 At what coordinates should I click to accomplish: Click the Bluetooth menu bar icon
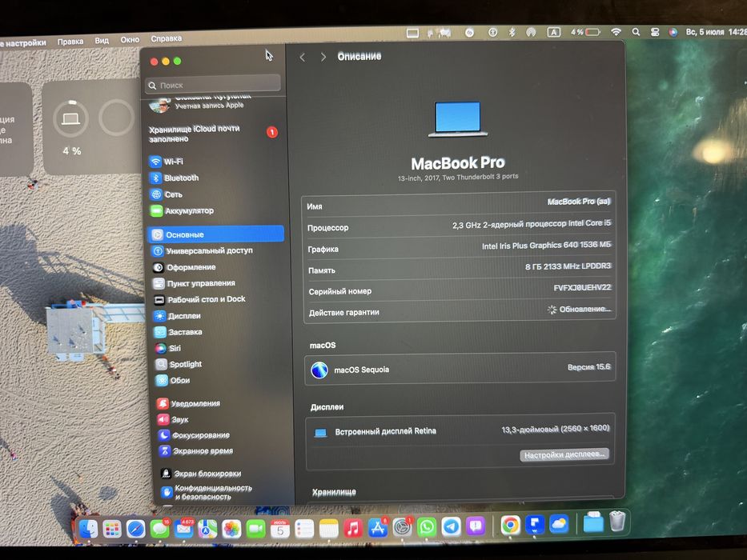click(512, 32)
